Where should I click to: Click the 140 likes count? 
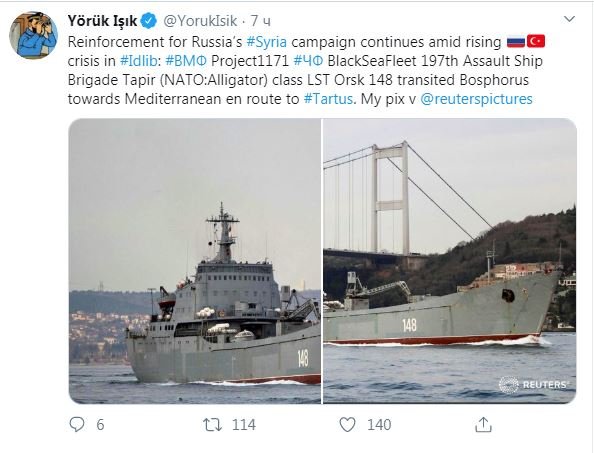pyautogui.click(x=379, y=425)
